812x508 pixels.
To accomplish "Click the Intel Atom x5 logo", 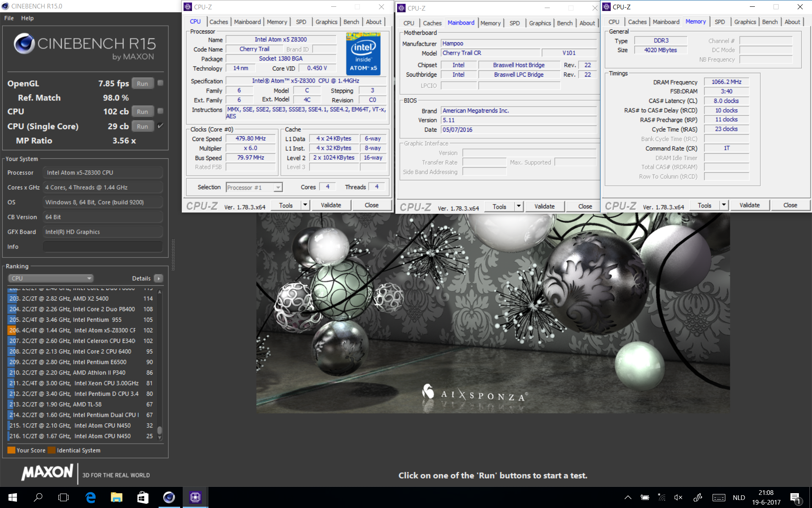I will tap(363, 54).
